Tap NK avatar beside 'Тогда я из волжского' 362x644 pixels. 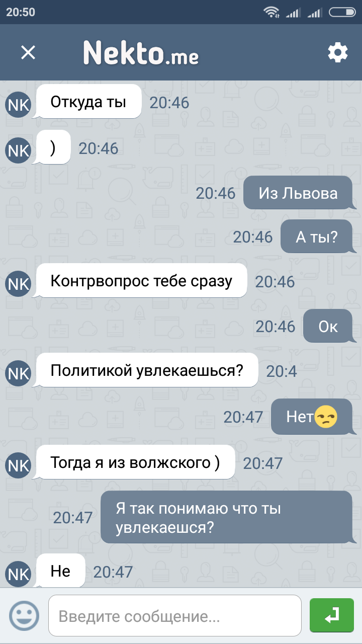tap(18, 465)
